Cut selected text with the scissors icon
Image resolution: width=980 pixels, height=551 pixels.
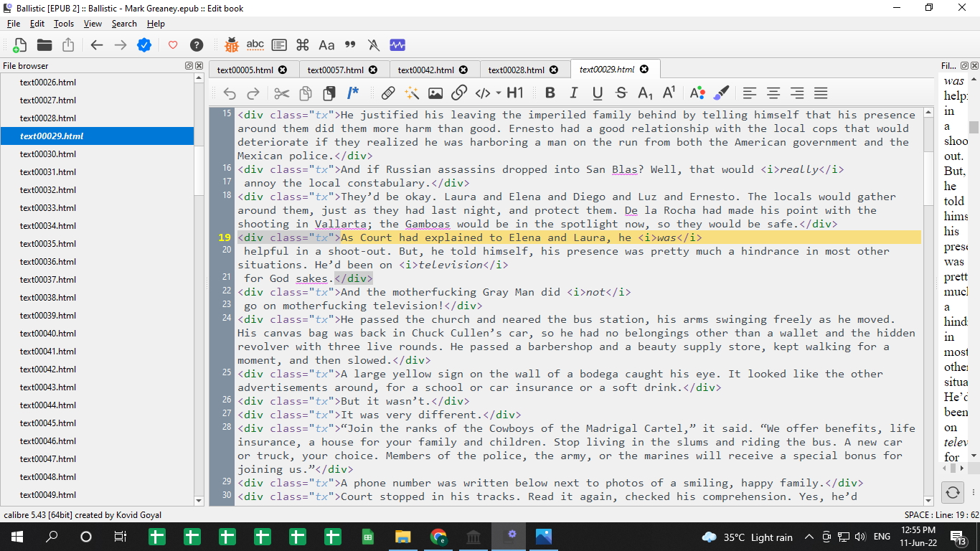[x=281, y=93]
